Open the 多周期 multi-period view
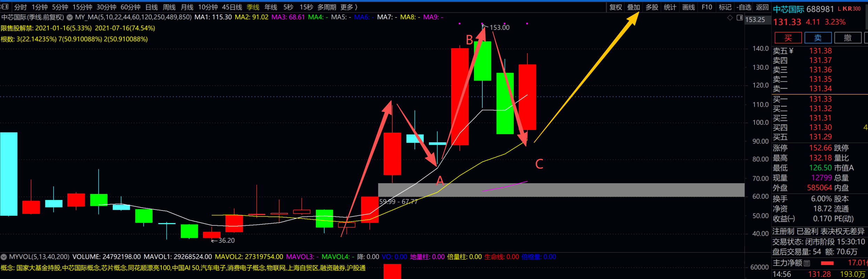This screenshot has width=868, height=279. tap(327, 7)
